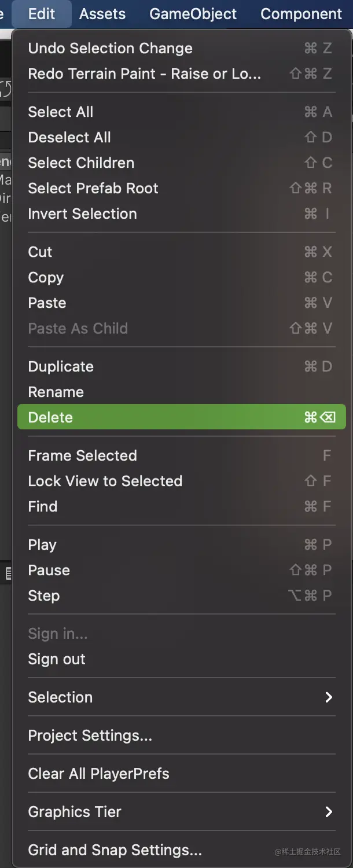This screenshot has height=868, width=353.
Task: Click Select All in the menu
Action: click(x=61, y=112)
